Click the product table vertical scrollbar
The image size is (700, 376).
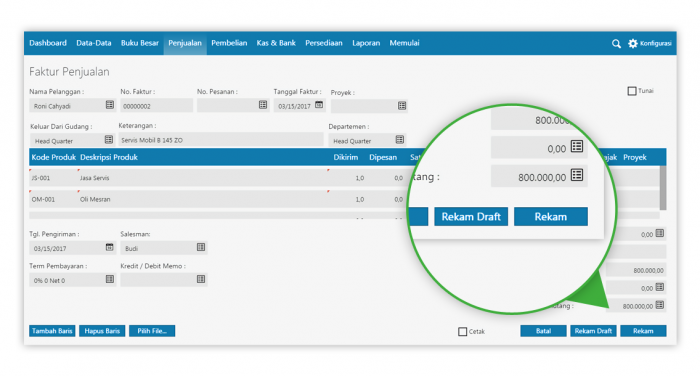point(663,188)
